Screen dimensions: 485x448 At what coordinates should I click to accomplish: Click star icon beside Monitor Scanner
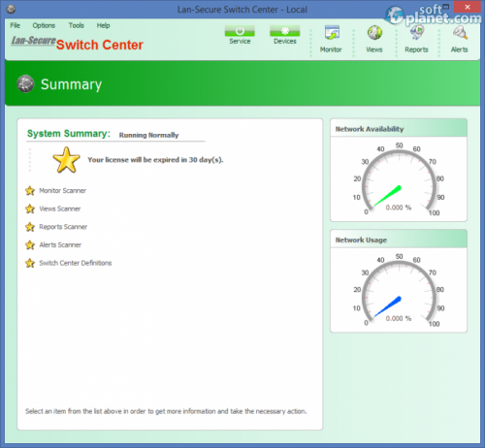(30, 191)
